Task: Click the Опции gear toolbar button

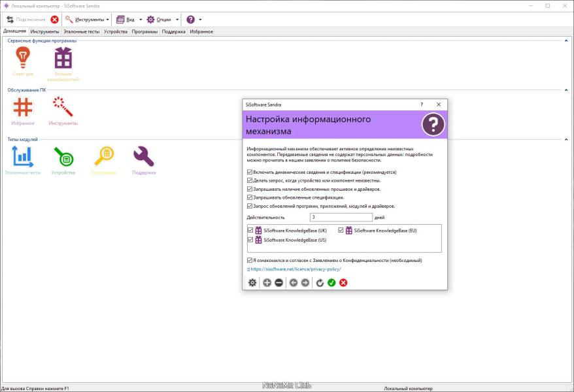Action: [159, 20]
